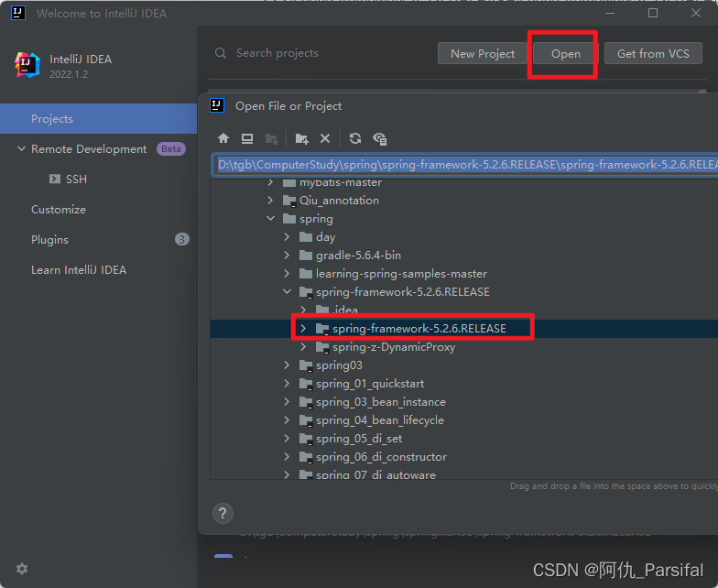Screen dimensions: 718x588
Task: Click the Show Hidden Files toolbar icon
Action: (x=379, y=139)
